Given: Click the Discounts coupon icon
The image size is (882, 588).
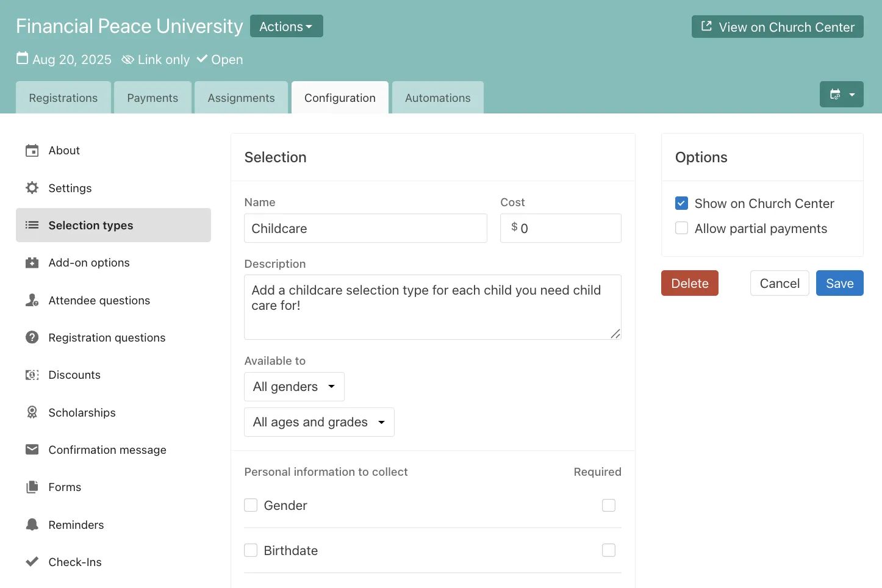Looking at the screenshot, I should tap(32, 375).
